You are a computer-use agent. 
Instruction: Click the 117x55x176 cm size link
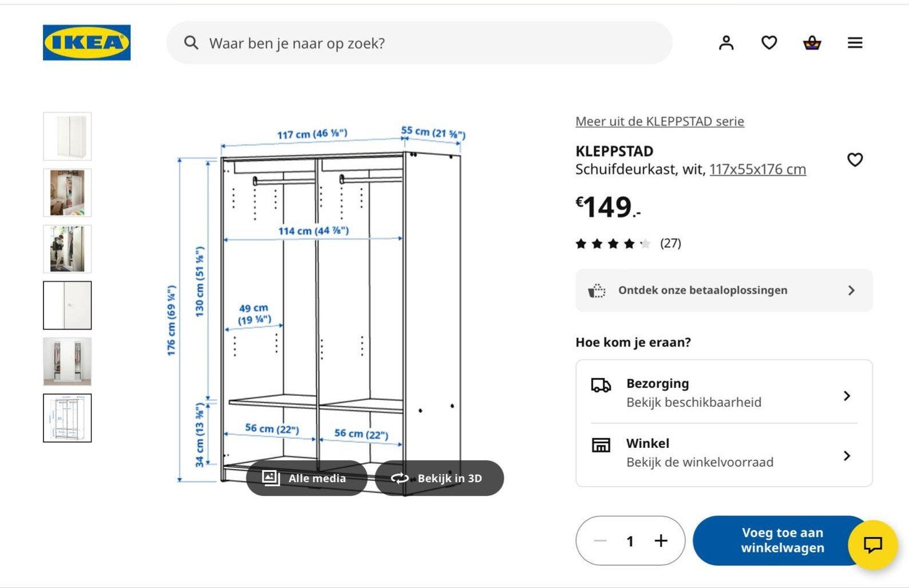[758, 169]
